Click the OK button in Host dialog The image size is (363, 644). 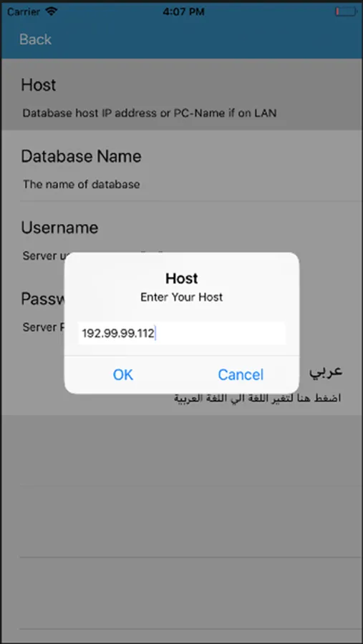pos(123,374)
